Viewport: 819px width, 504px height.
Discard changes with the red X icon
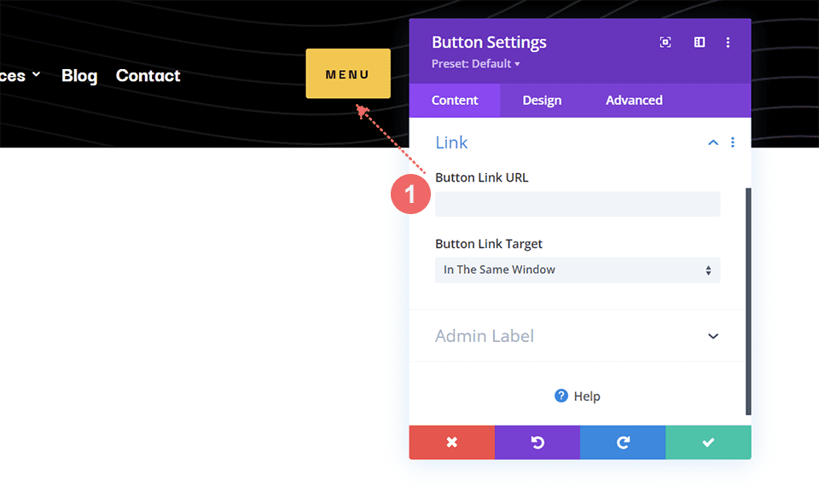(451, 442)
